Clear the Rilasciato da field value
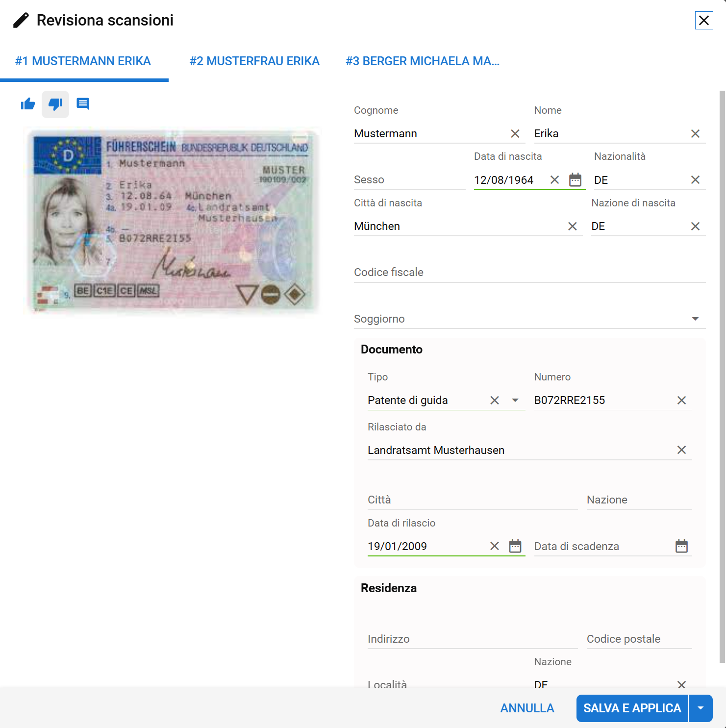 [681, 450]
